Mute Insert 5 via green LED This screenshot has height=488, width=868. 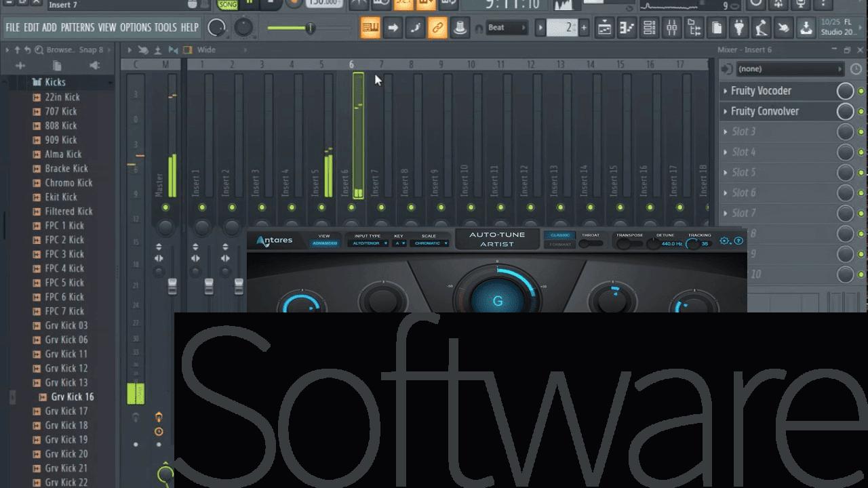(321, 207)
